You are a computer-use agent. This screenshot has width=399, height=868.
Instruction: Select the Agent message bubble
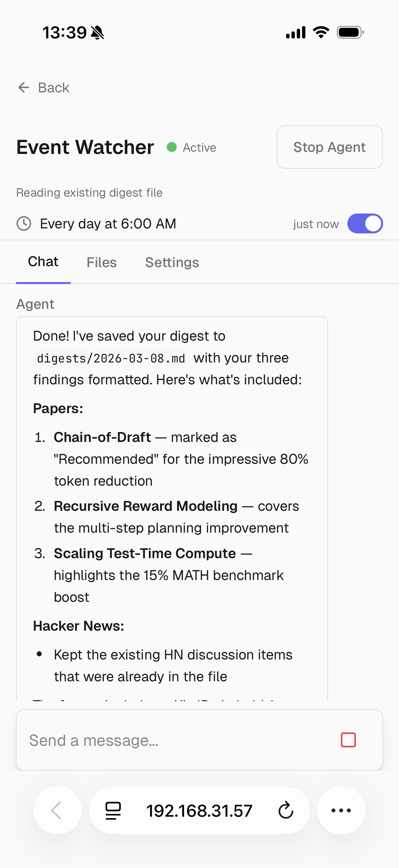pyautogui.click(x=172, y=506)
